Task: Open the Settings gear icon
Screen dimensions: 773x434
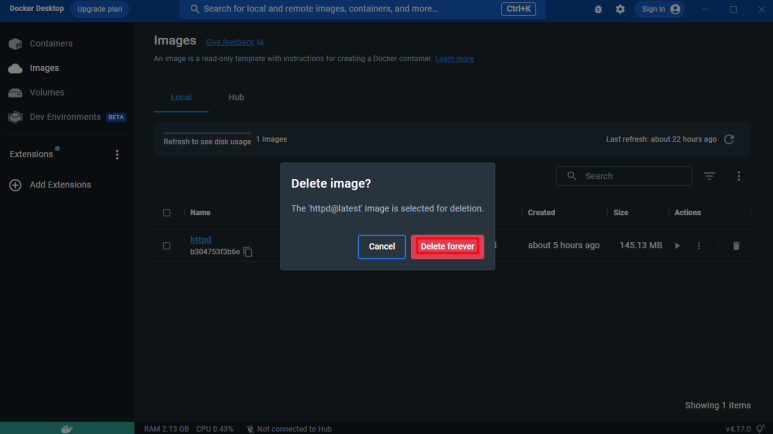Action: point(620,9)
